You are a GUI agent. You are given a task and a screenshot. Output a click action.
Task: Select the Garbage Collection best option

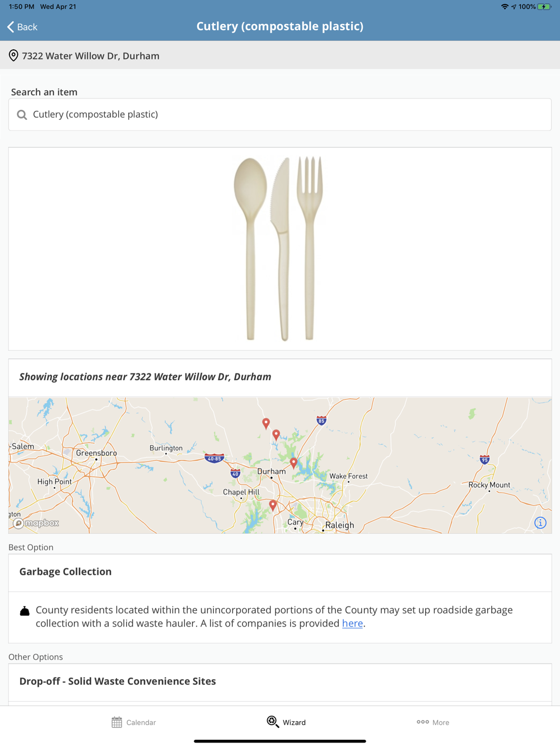point(66,572)
